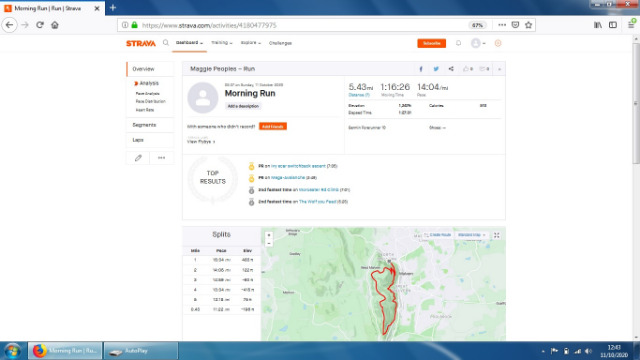
Task: Click the Add friends button
Action: coord(273,127)
